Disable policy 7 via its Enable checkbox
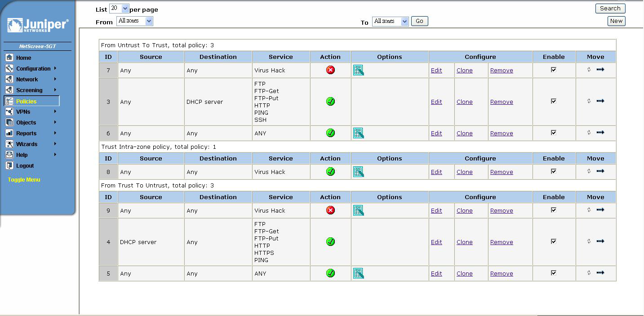The height and width of the screenshot is (316, 644). (554, 70)
